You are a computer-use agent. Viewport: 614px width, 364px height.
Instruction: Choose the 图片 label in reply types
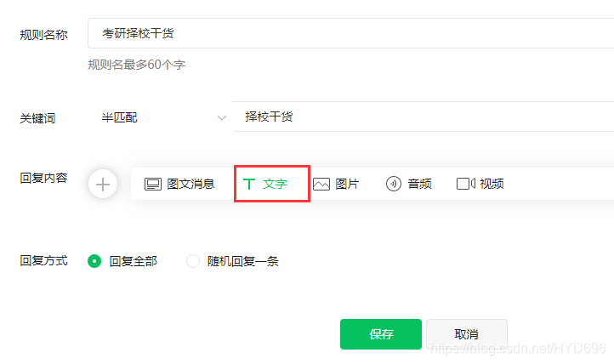pos(347,184)
